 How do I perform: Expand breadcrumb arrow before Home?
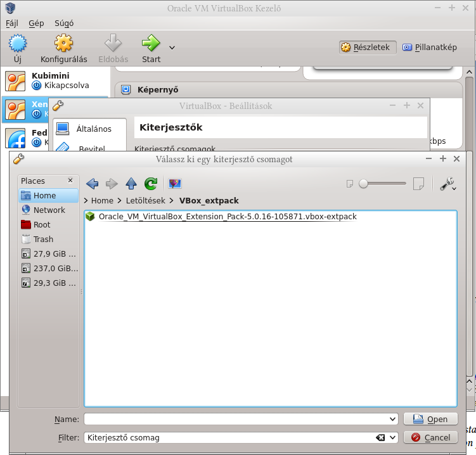(x=86, y=201)
